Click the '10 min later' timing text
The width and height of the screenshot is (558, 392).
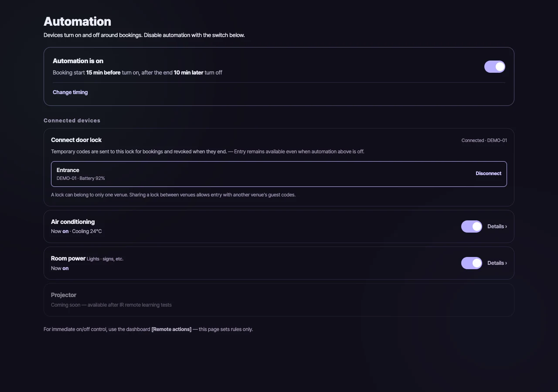(188, 73)
